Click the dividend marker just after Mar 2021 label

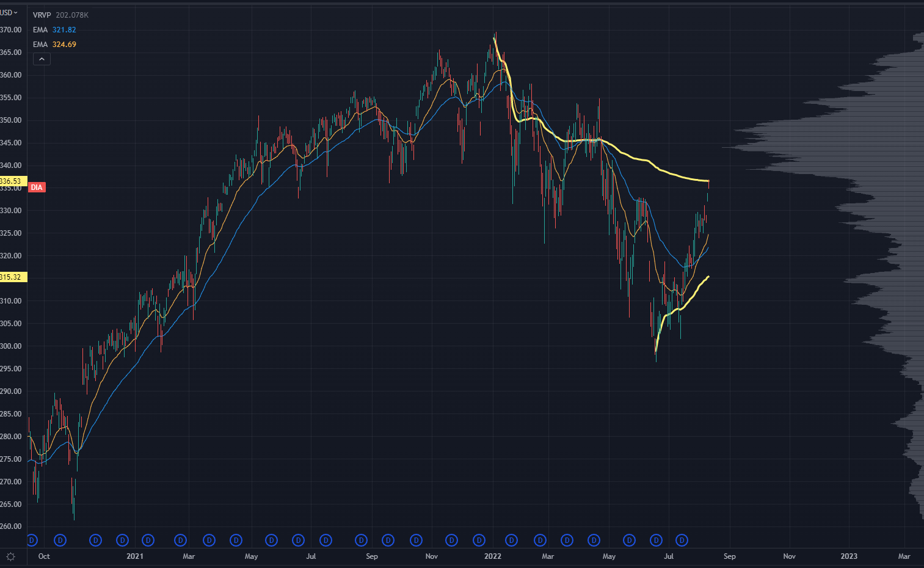coord(209,541)
